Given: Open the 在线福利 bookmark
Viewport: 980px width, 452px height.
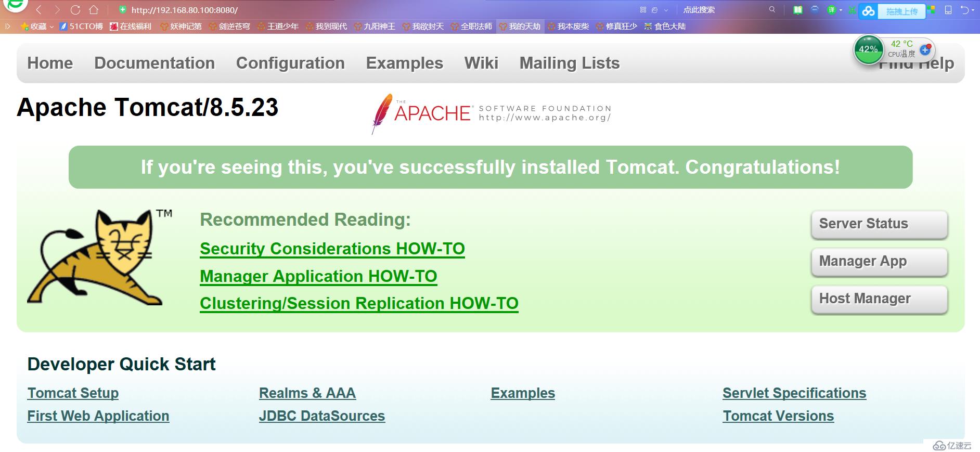Looking at the screenshot, I should coord(131,26).
